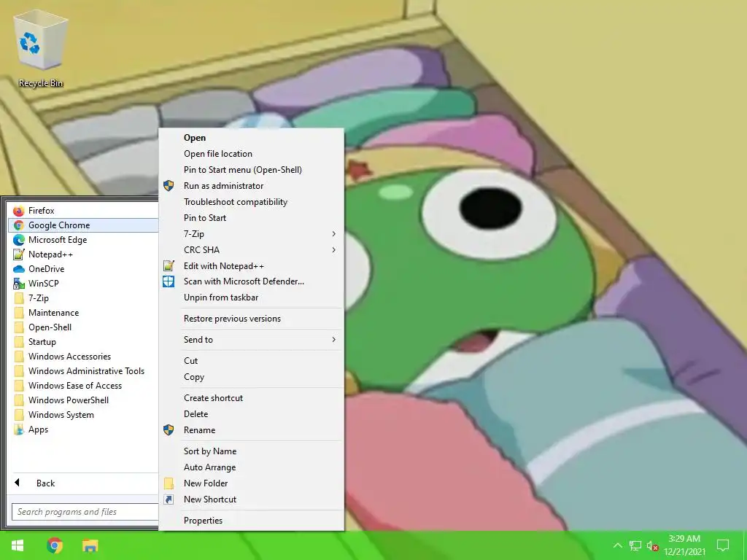Expand the CRC SHA submenu arrow
This screenshot has height=560, width=747.
(x=334, y=250)
